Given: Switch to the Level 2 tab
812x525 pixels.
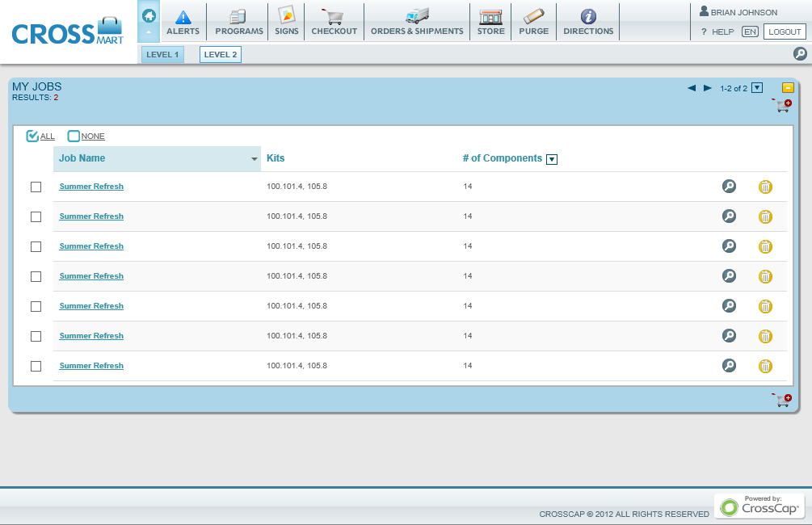Looking at the screenshot, I should point(221,55).
